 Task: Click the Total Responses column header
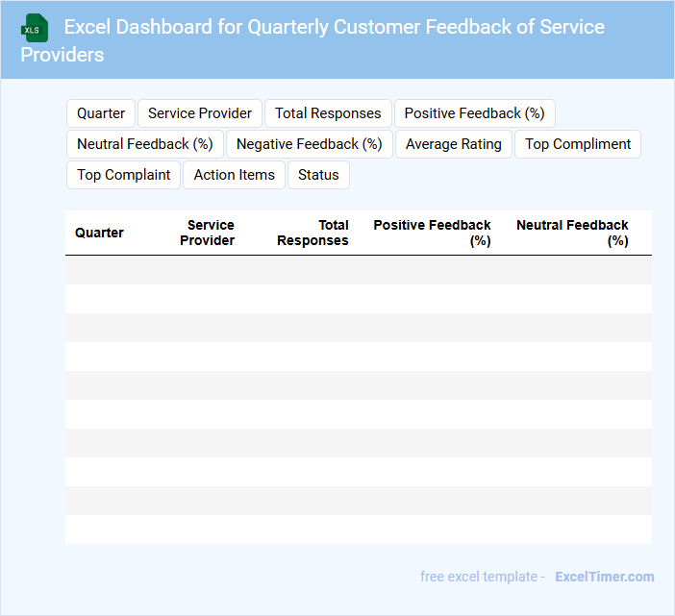point(312,233)
